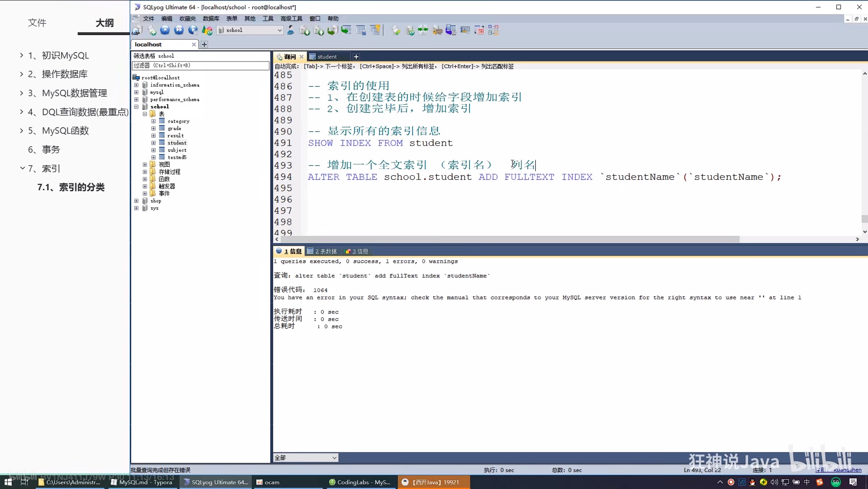
Task: Click the New query editor icon
Action: (152, 30)
